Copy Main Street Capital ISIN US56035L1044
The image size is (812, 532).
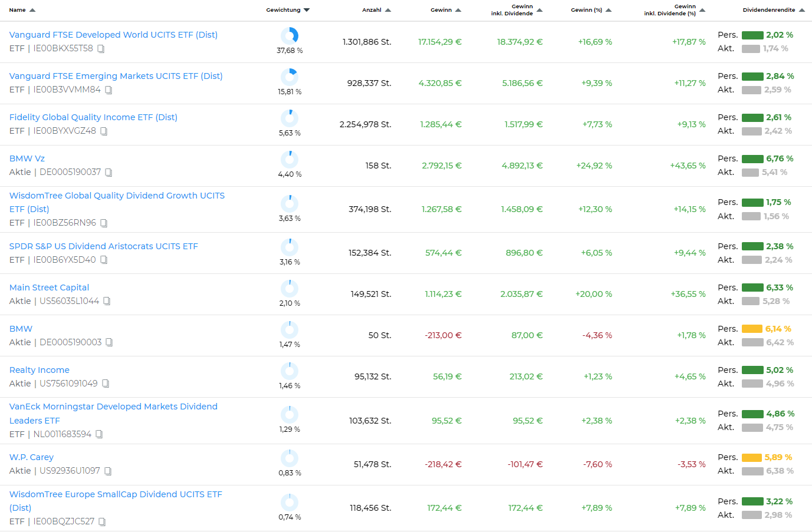(107, 301)
